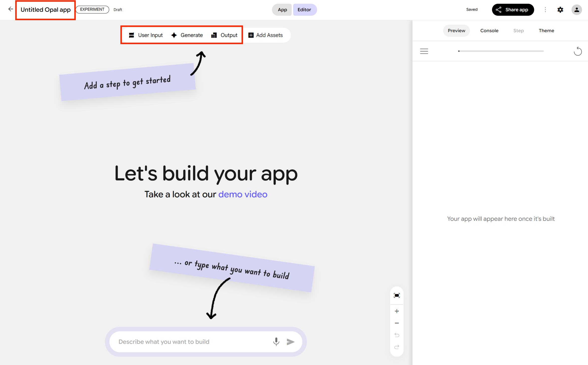
Task: Open the Theme tab
Action: (546, 31)
